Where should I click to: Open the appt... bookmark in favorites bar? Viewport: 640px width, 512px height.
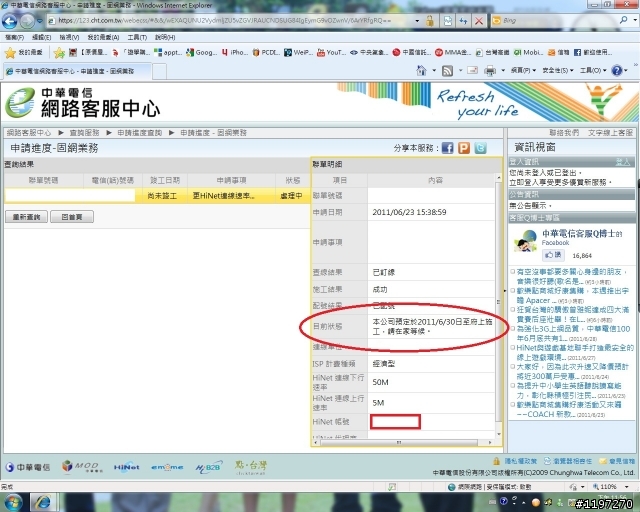[x=168, y=52]
